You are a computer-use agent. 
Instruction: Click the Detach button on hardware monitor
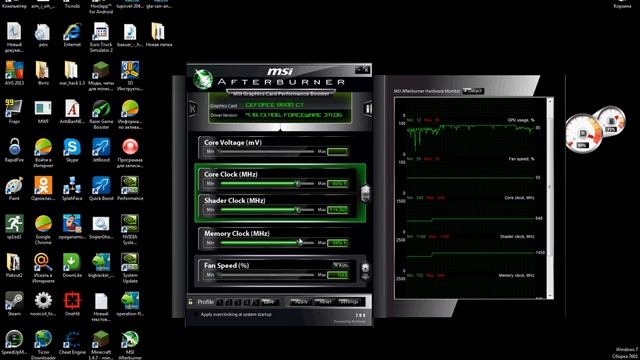point(473,91)
